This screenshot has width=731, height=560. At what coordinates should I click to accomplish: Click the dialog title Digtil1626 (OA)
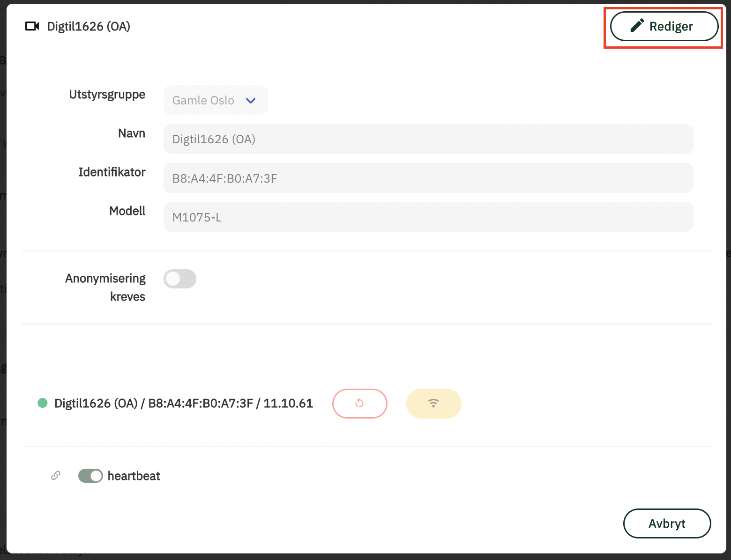(x=89, y=26)
